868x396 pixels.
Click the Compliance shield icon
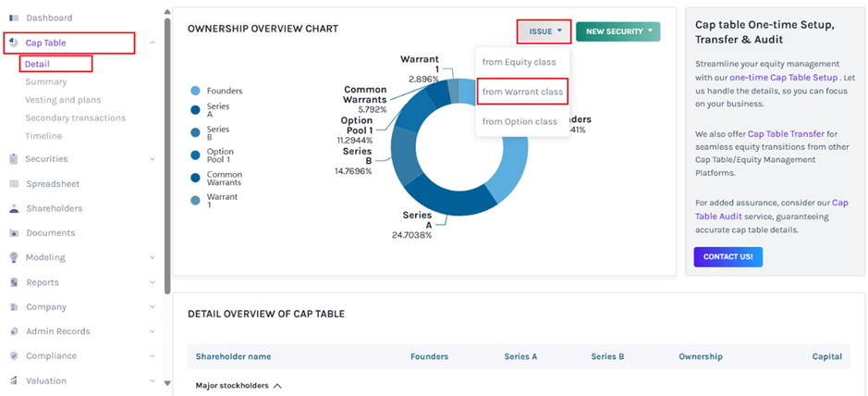coord(14,356)
